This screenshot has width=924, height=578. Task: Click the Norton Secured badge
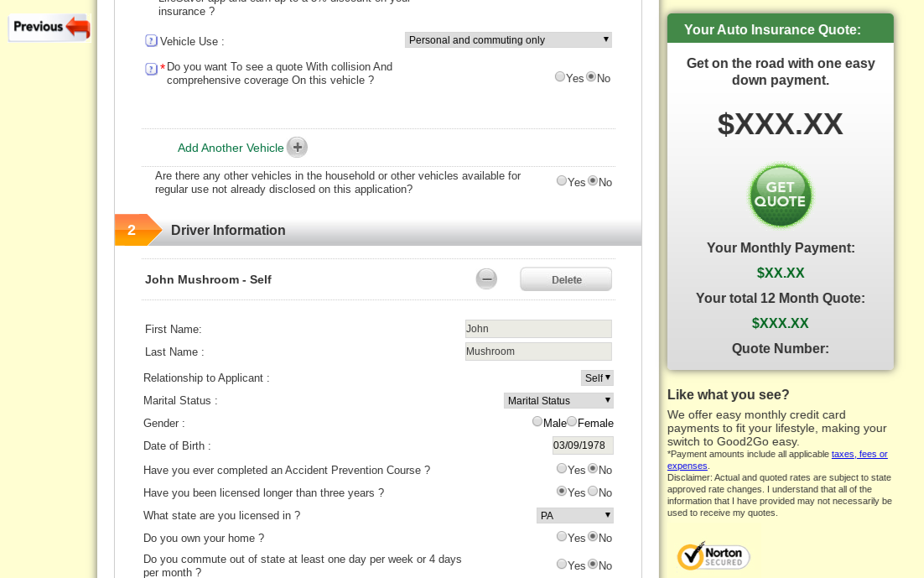pos(713,556)
